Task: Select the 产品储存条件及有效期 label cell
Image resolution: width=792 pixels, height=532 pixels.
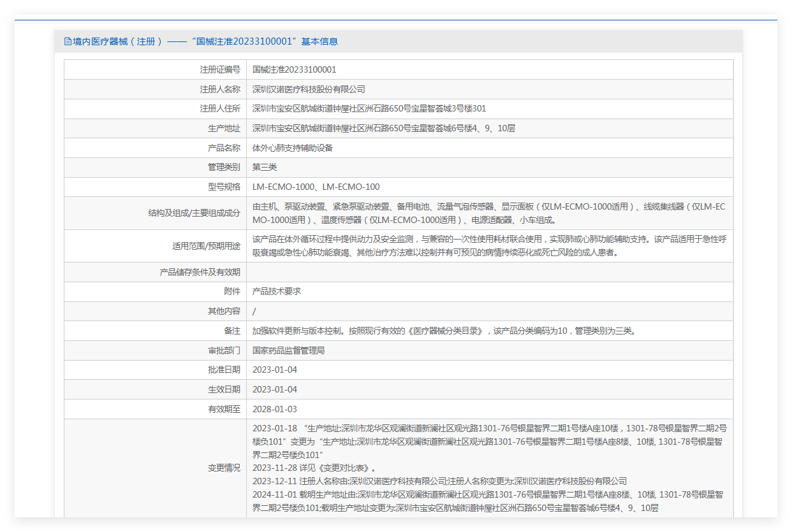Action: pos(155,272)
